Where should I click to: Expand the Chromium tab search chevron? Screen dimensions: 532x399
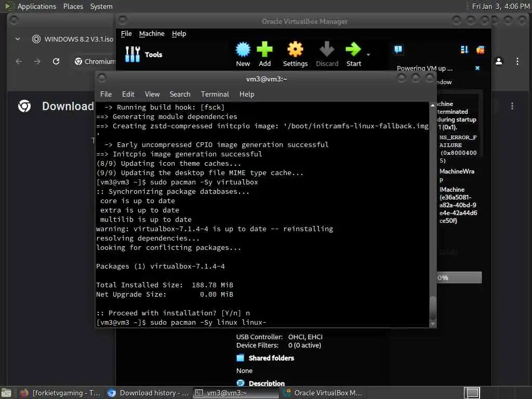pos(18,39)
